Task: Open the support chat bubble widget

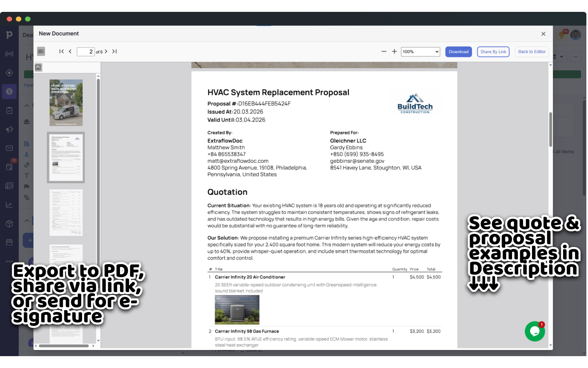Action: click(x=535, y=332)
